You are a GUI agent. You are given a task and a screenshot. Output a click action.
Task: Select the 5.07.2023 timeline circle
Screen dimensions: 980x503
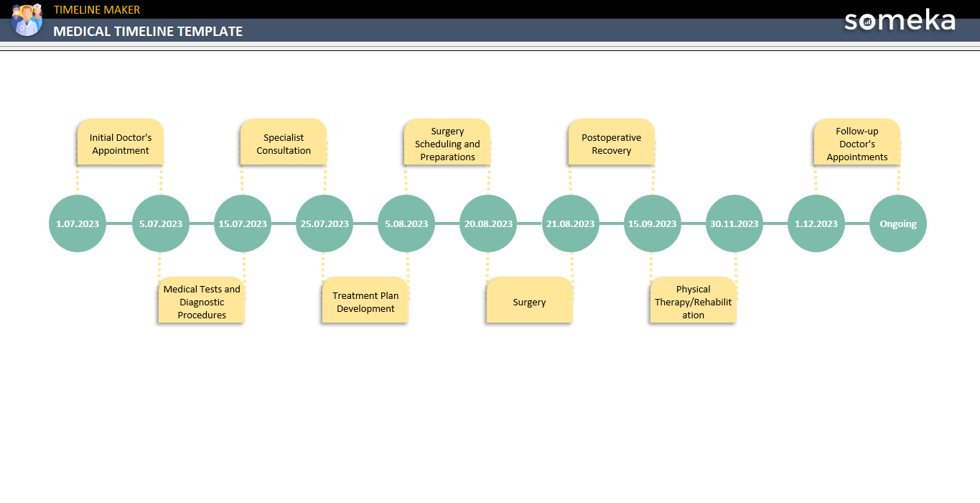[x=160, y=223]
